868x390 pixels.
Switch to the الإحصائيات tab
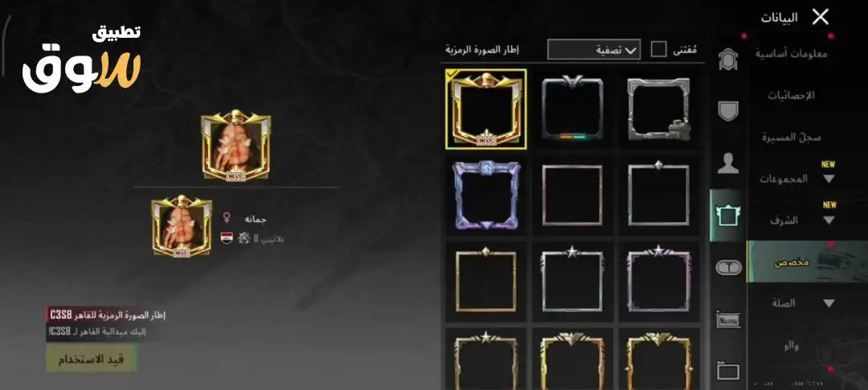coord(792,95)
